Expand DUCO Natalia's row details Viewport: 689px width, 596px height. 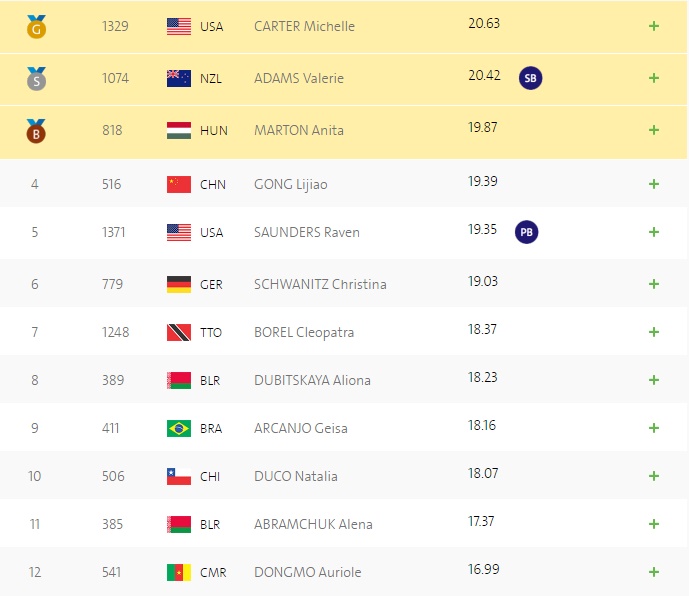[654, 476]
